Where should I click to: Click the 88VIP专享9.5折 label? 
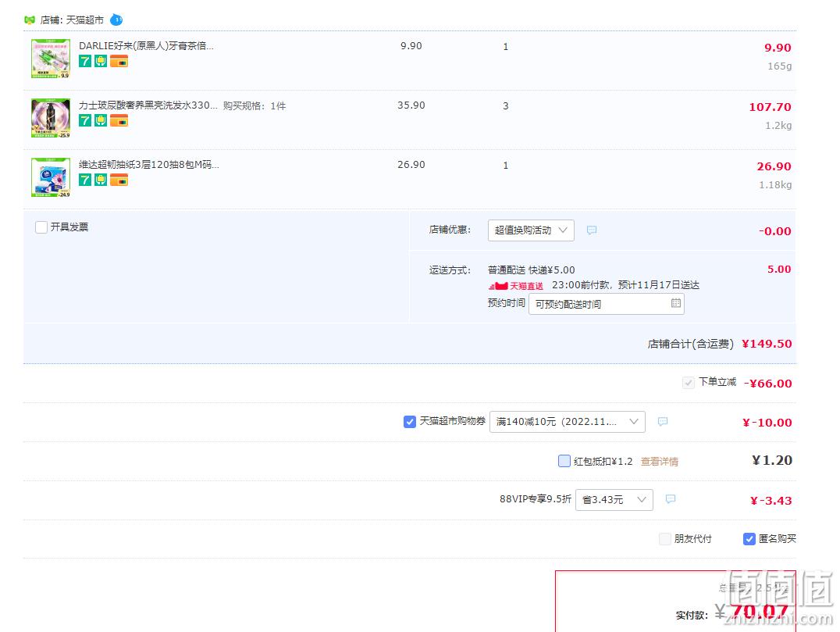coord(536,499)
